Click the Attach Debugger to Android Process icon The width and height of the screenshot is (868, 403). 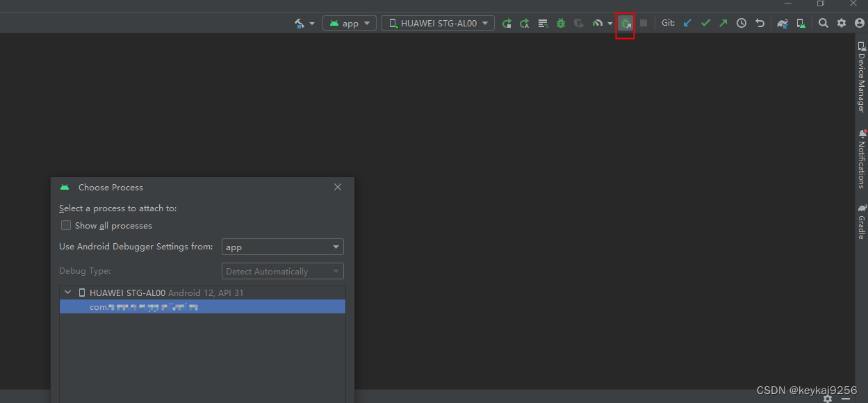[x=625, y=22]
